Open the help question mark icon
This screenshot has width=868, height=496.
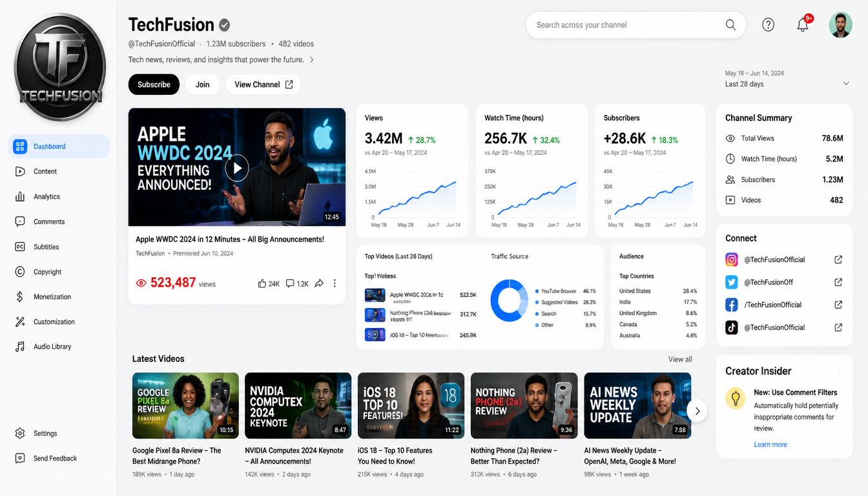pyautogui.click(x=768, y=25)
